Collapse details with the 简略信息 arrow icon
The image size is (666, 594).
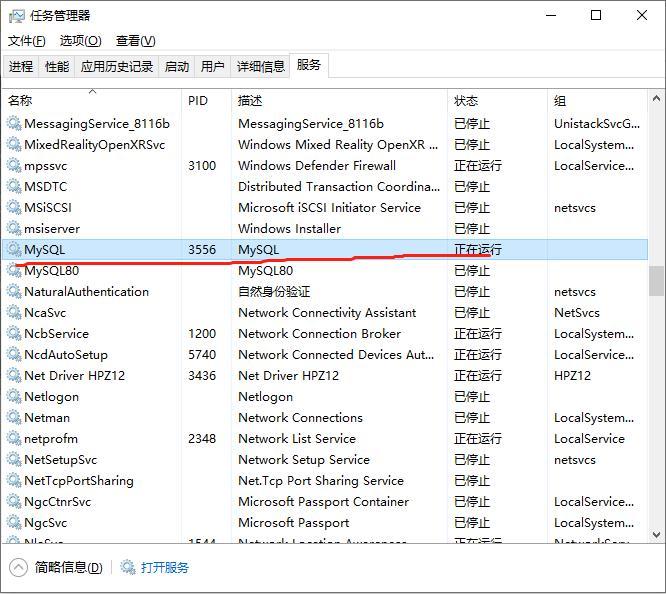point(18,568)
